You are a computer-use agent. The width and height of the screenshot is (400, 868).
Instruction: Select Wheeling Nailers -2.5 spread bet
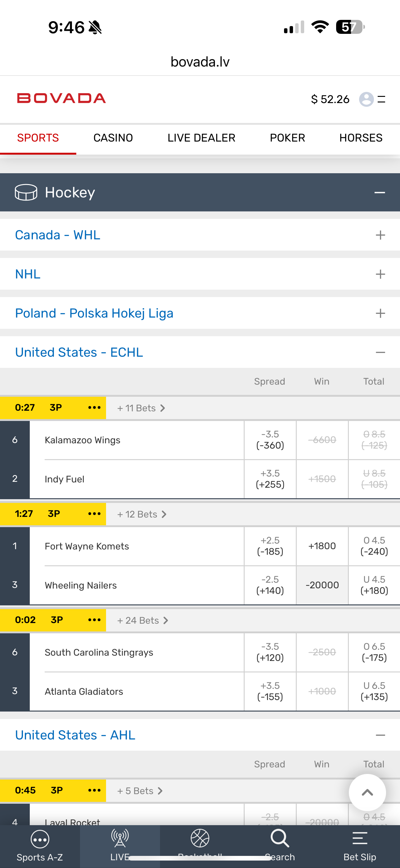click(x=270, y=585)
